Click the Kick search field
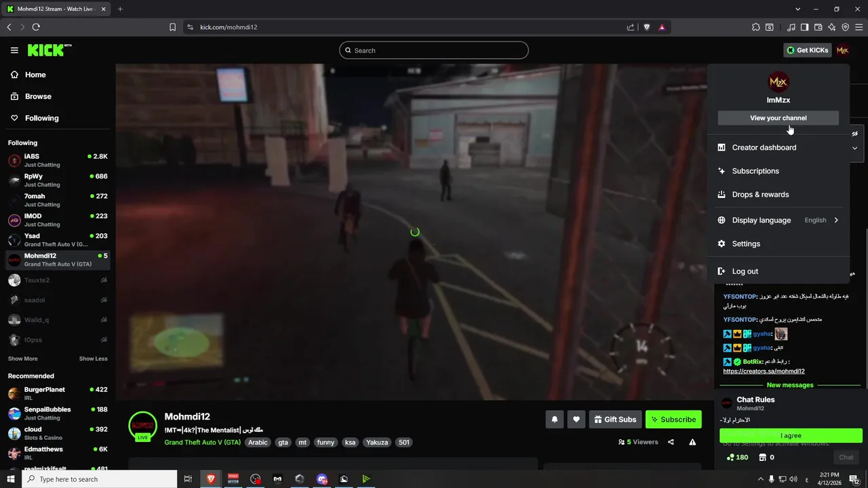The height and width of the screenshot is (488, 868). coord(434,50)
